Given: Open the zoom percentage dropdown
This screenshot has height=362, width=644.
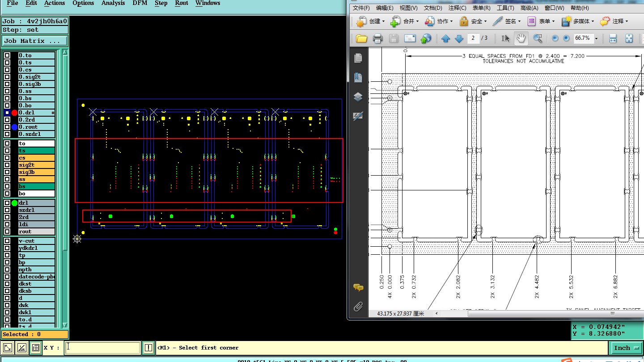Looking at the screenshot, I should click(596, 38).
